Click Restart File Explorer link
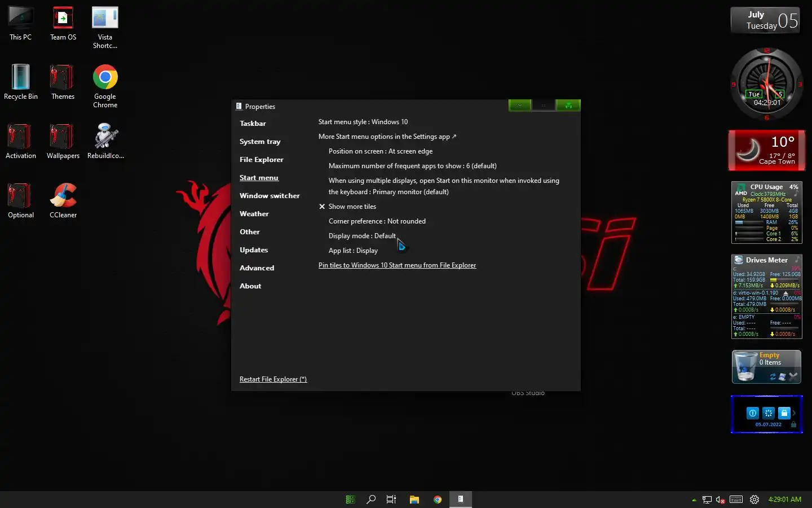The image size is (812, 508). [273, 379]
